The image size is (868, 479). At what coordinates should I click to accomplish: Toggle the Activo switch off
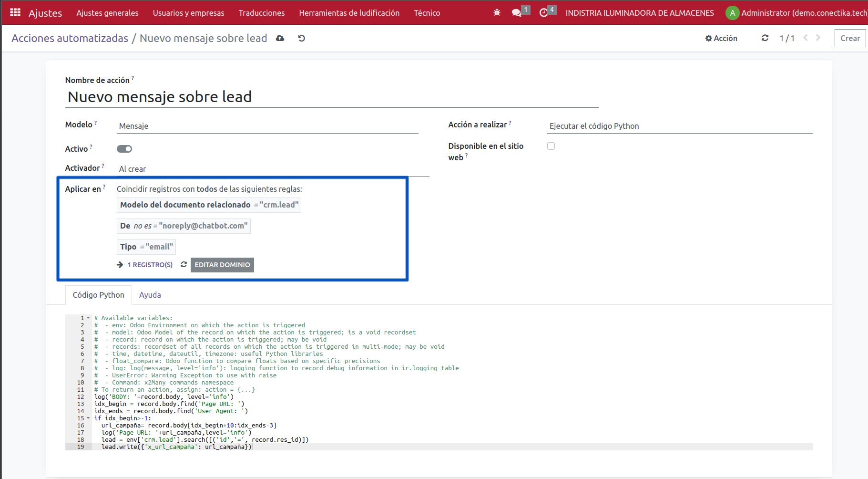[124, 149]
